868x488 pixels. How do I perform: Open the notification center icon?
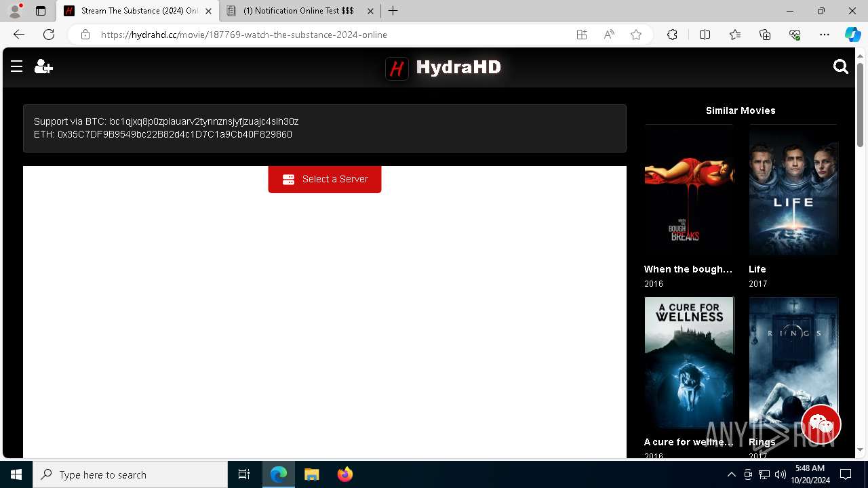(x=846, y=474)
